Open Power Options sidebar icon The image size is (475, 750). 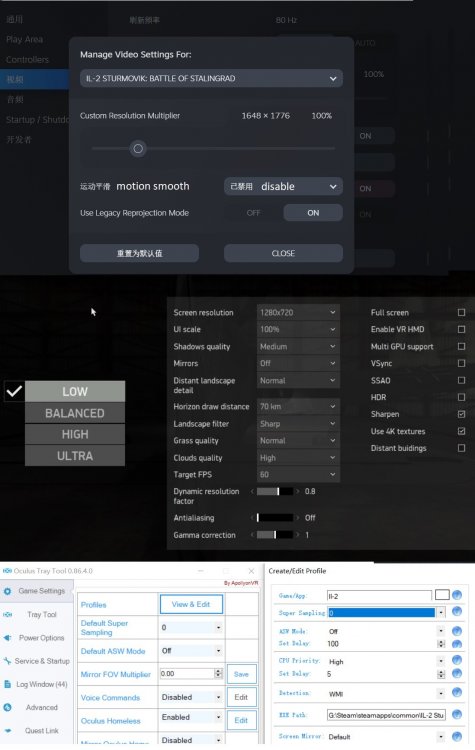pyautogui.click(x=7, y=638)
